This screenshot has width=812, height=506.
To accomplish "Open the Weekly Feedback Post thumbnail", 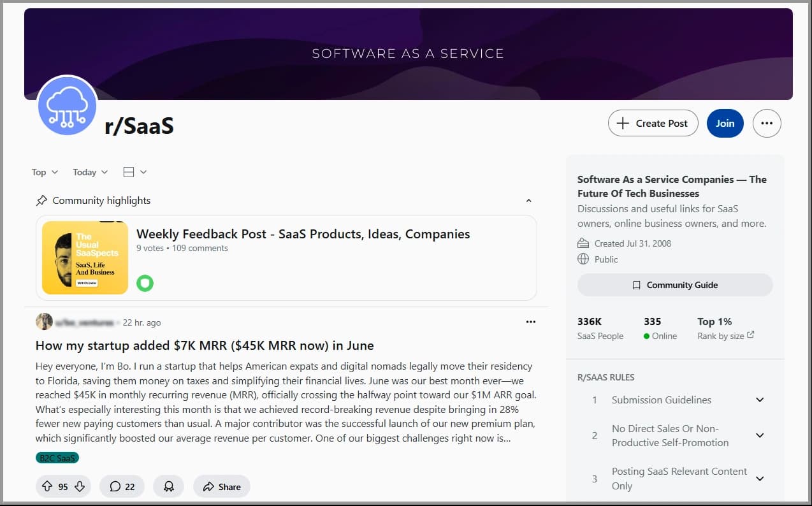I will click(x=85, y=257).
